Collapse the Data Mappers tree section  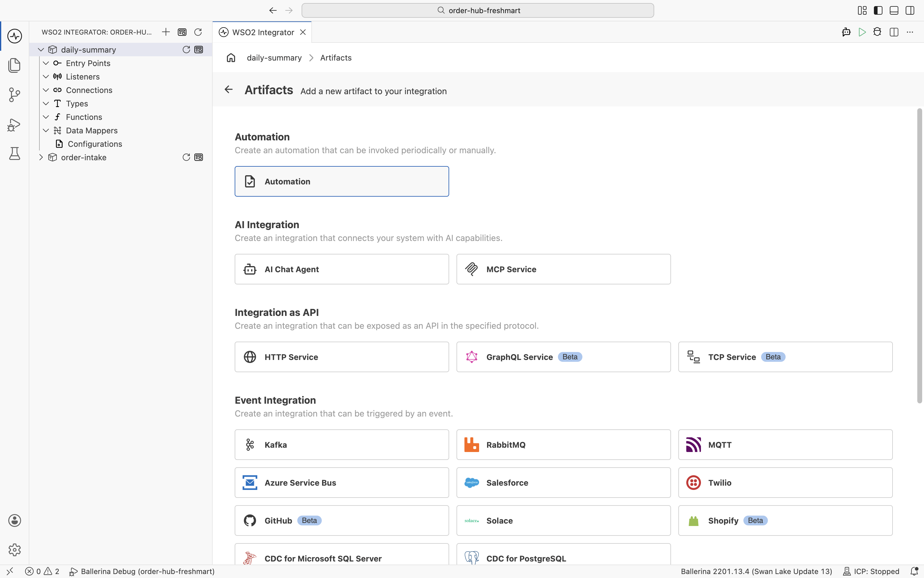coord(46,130)
